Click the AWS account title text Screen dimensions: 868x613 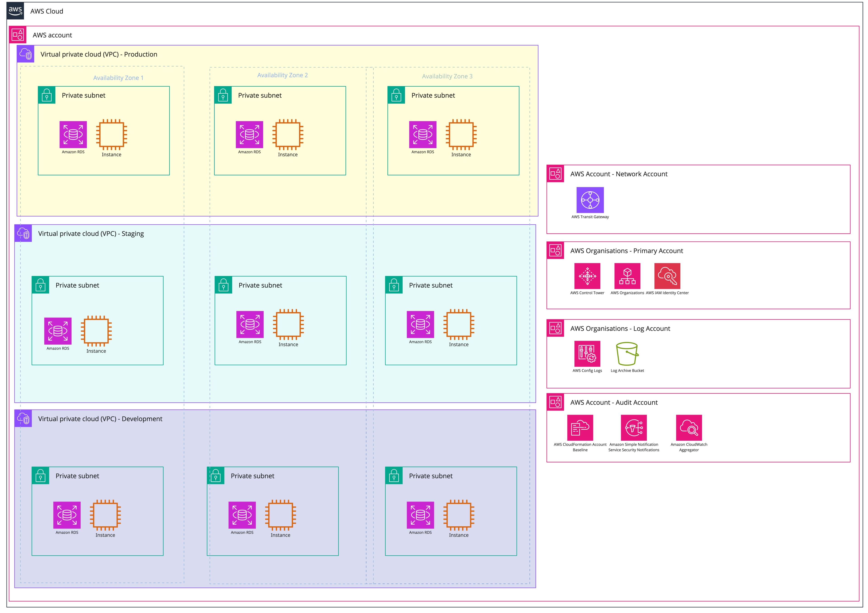click(x=52, y=35)
